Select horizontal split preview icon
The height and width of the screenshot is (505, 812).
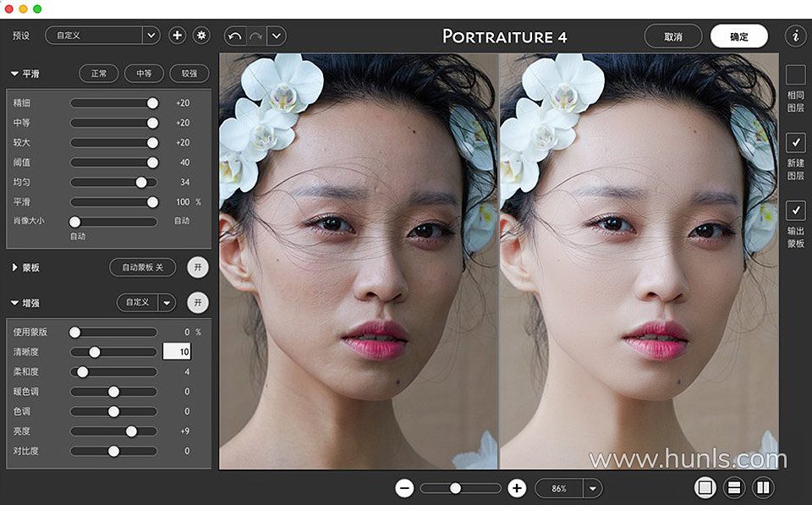734,487
